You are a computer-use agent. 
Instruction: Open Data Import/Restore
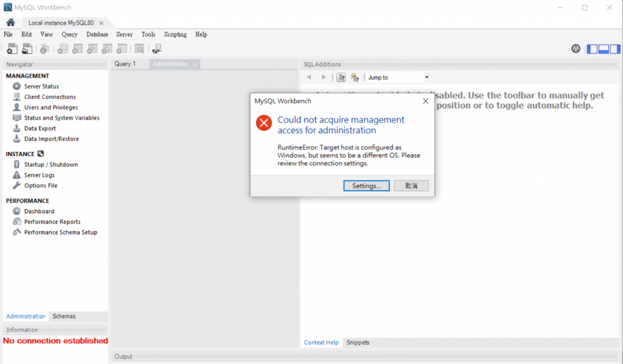point(51,139)
